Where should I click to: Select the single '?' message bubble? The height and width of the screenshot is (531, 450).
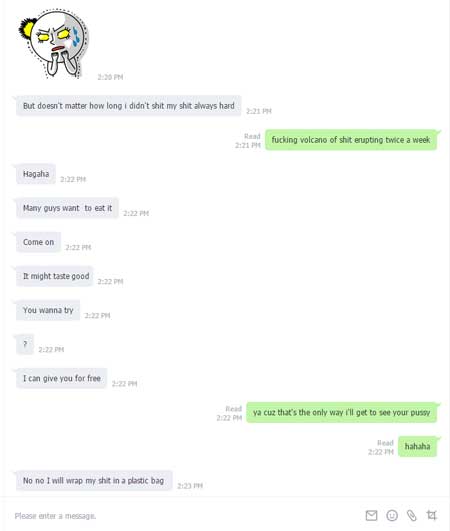[x=25, y=344]
